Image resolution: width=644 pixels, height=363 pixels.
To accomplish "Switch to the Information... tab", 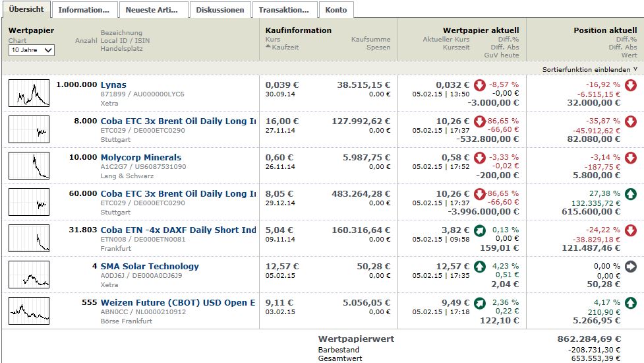I will click(84, 10).
